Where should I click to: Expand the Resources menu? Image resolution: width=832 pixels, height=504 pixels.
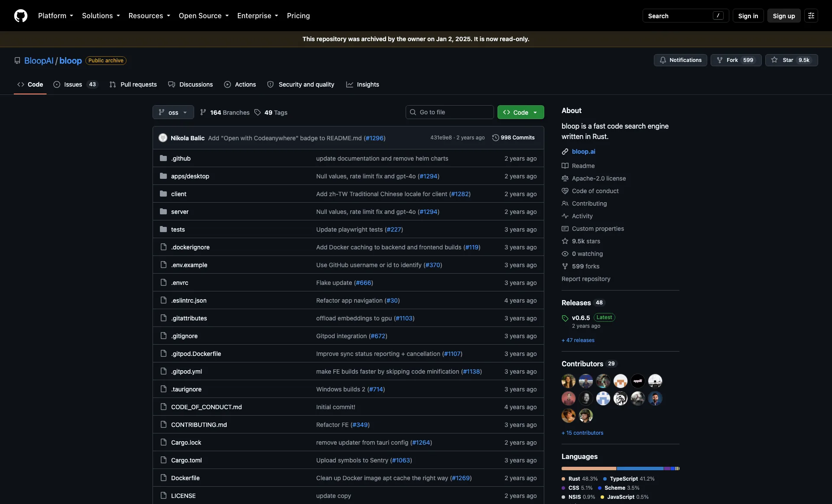coord(149,16)
